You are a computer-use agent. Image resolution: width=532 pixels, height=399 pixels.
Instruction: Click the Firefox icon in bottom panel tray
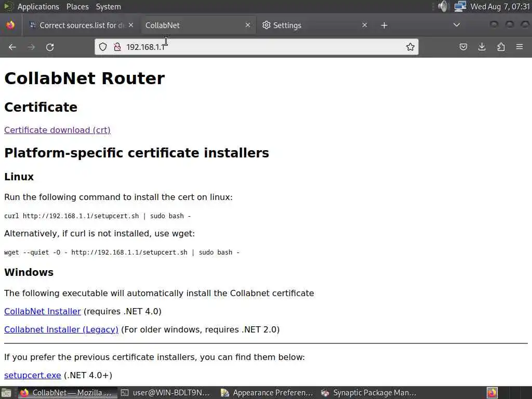tap(493, 393)
